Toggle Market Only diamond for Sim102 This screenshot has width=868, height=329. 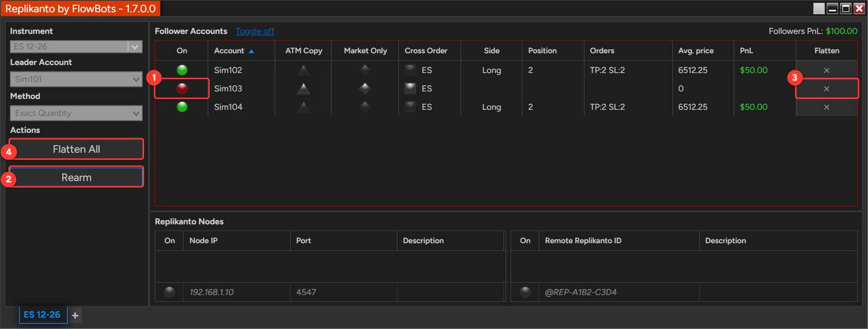(x=365, y=70)
